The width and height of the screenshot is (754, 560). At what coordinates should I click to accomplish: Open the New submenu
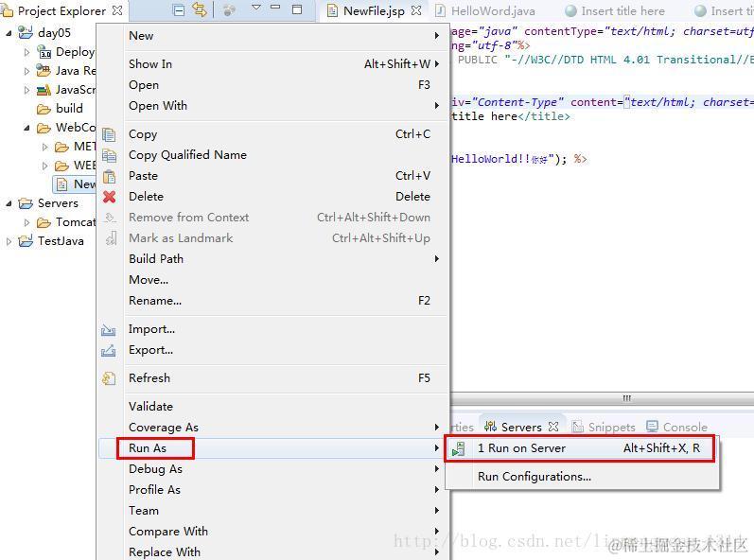coord(273,36)
